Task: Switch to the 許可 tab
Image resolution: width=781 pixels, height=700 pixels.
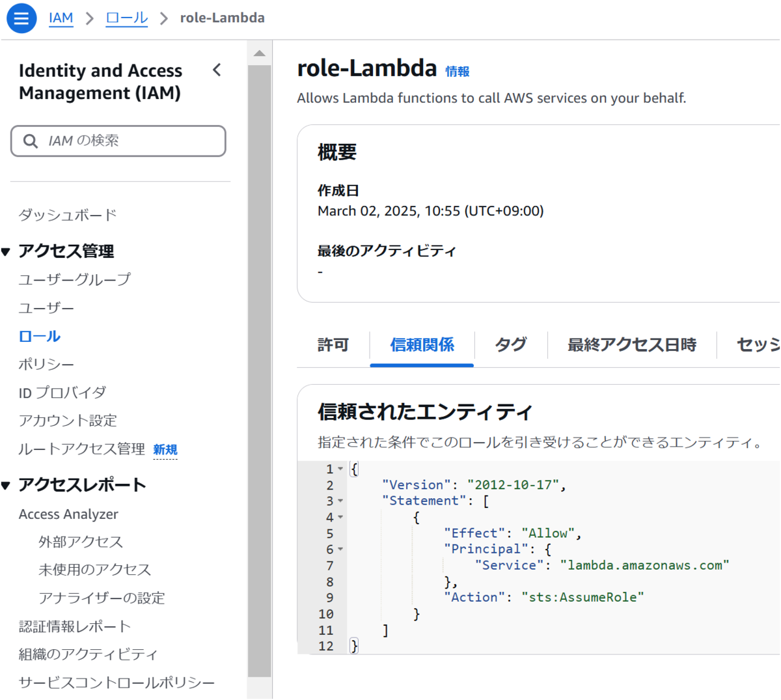Action: coord(333,344)
